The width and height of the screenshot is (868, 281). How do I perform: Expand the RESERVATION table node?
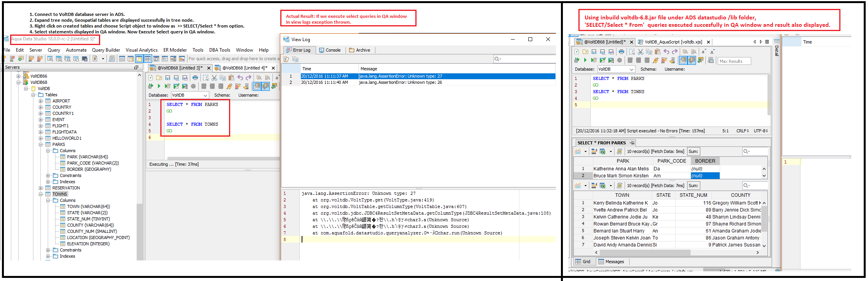click(40, 188)
